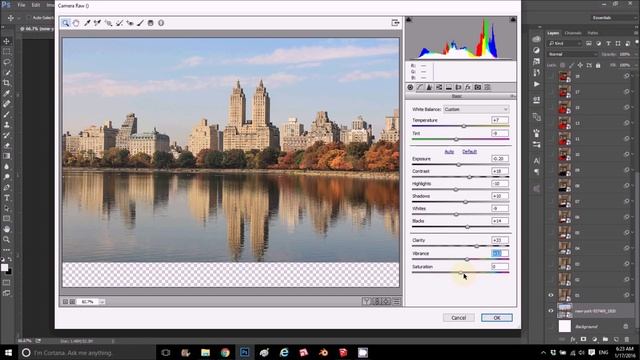Select Photoshop's Lasso tool
Screen dimensions: 640x360
coord(7,62)
